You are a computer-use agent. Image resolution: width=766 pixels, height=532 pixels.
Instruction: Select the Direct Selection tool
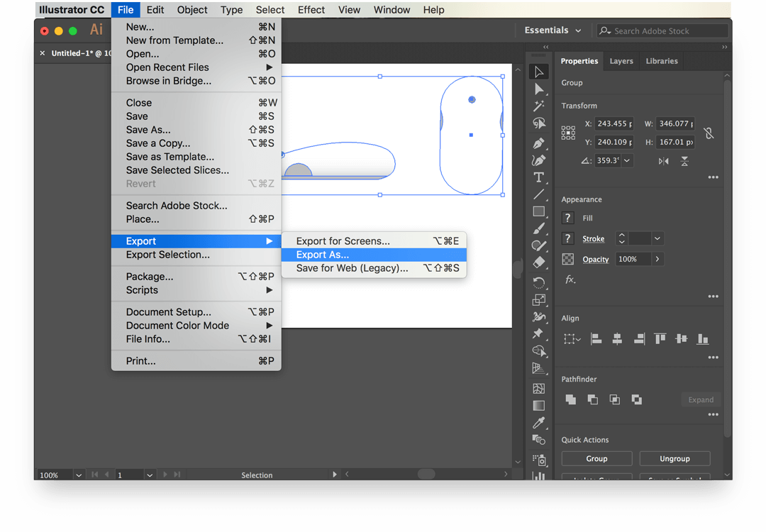pyautogui.click(x=539, y=89)
